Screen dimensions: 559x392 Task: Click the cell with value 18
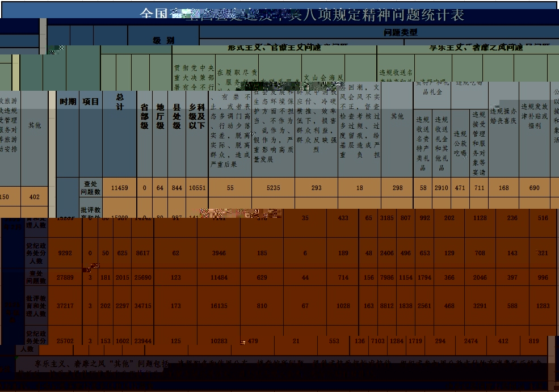click(360, 188)
